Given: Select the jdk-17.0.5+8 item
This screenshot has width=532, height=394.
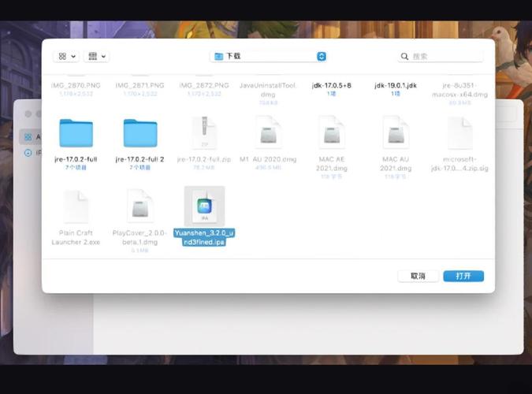Looking at the screenshot, I should (x=332, y=84).
